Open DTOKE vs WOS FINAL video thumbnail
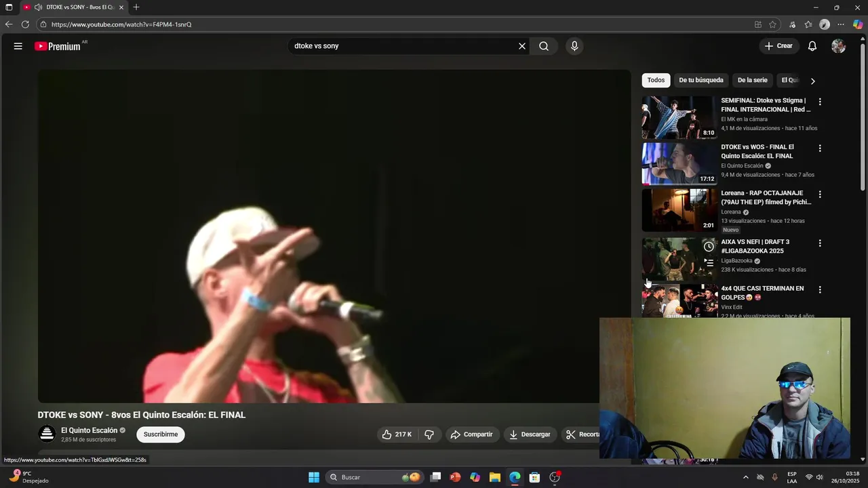Image resolution: width=868 pixels, height=488 pixels. pos(679,163)
